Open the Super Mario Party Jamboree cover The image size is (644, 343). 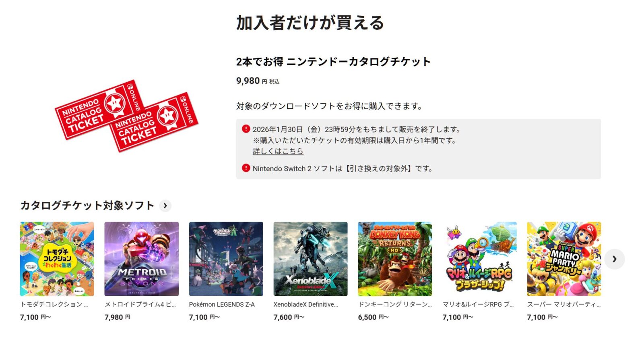[x=564, y=259]
